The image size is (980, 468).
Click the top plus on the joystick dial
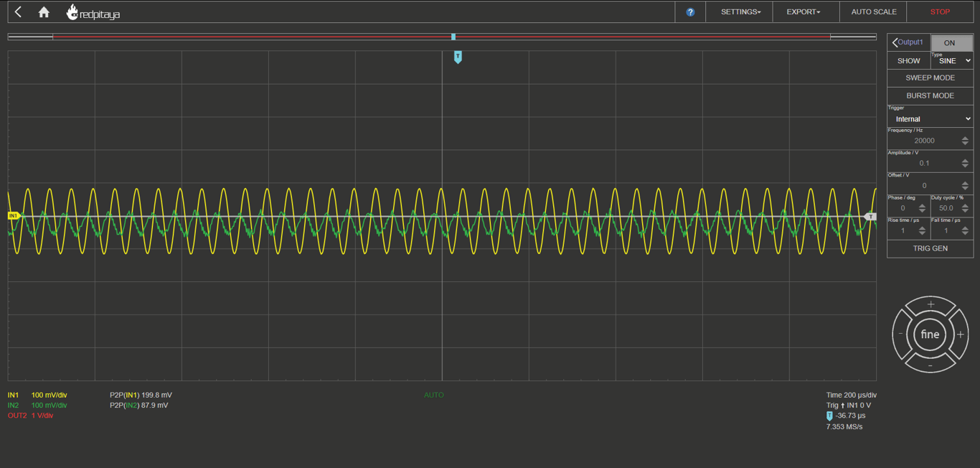point(930,305)
